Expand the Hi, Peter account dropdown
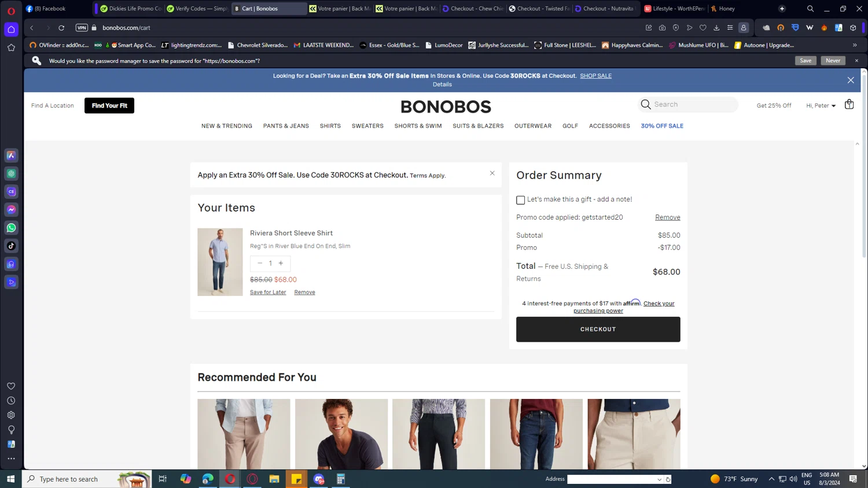The height and width of the screenshot is (488, 868). pyautogui.click(x=821, y=106)
